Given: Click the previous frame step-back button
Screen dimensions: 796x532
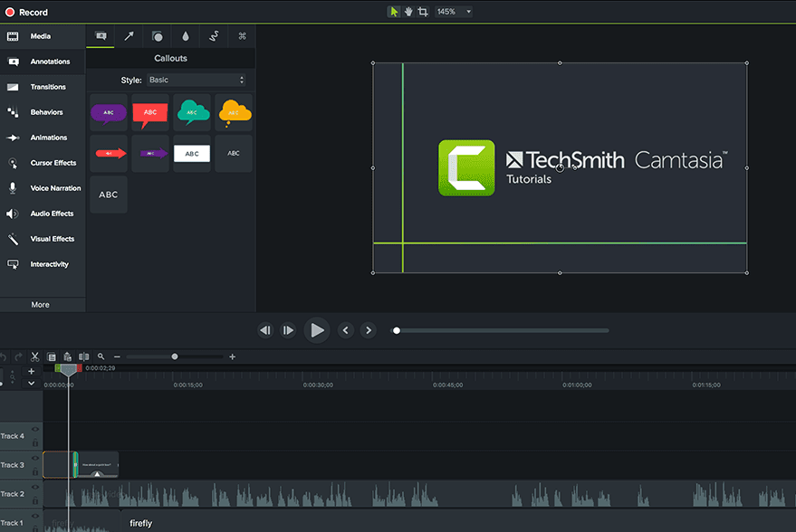Looking at the screenshot, I should (265, 330).
